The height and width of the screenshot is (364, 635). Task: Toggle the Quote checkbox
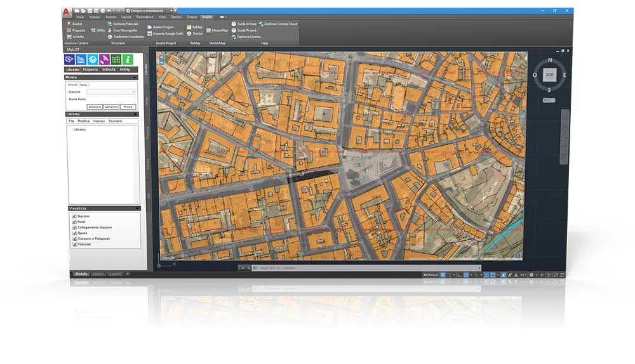click(x=74, y=233)
